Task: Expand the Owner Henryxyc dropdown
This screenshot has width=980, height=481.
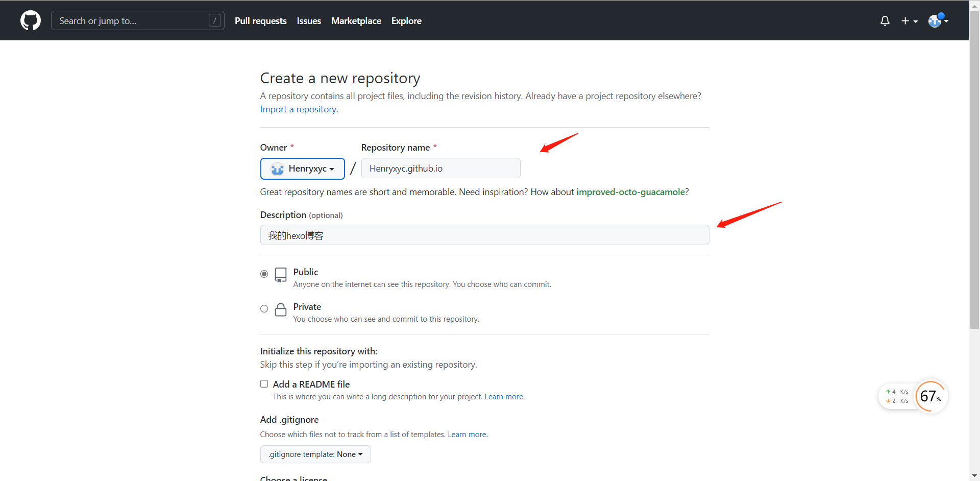Action: pos(303,169)
